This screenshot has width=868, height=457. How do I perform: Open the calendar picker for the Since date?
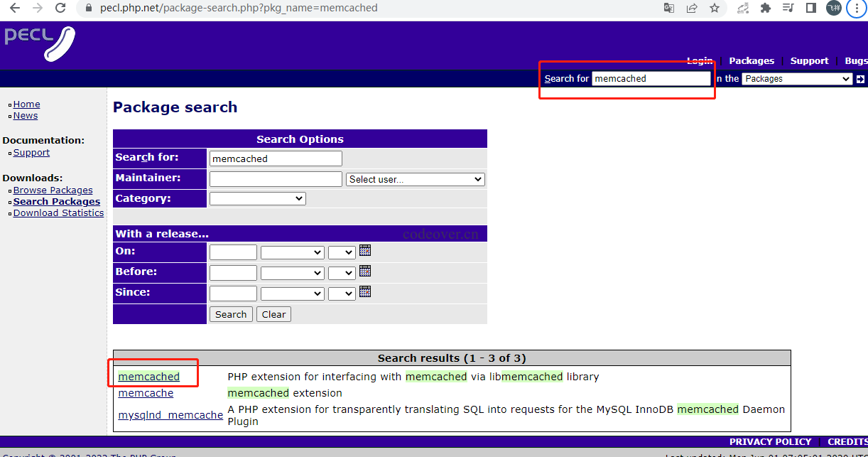pyautogui.click(x=365, y=291)
